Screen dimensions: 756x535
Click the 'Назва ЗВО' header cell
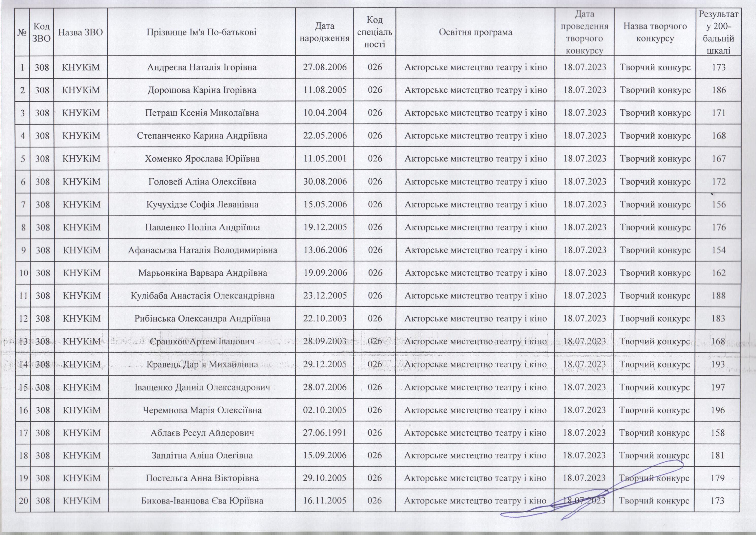[x=81, y=32]
